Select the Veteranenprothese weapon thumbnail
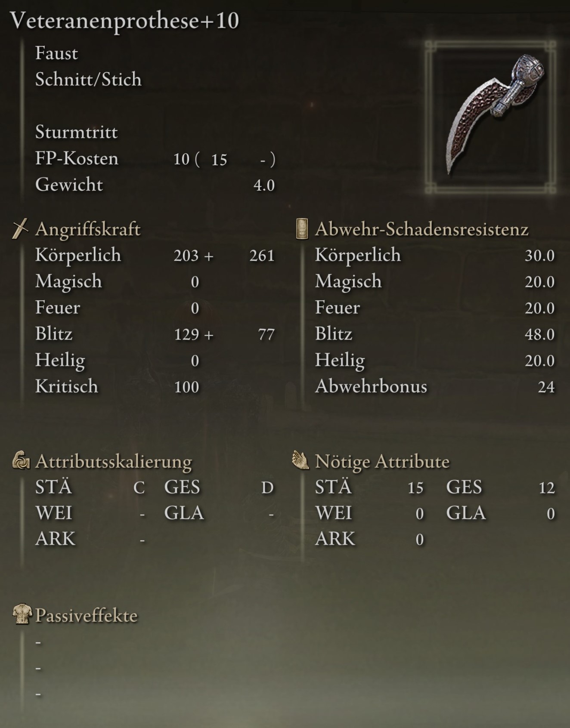The image size is (570, 728). pos(490,117)
